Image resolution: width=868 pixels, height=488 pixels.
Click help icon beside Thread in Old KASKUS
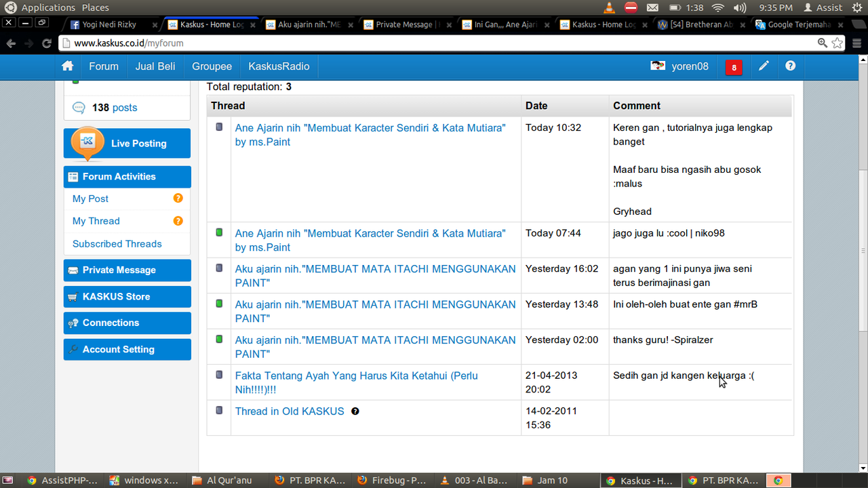[x=355, y=411]
